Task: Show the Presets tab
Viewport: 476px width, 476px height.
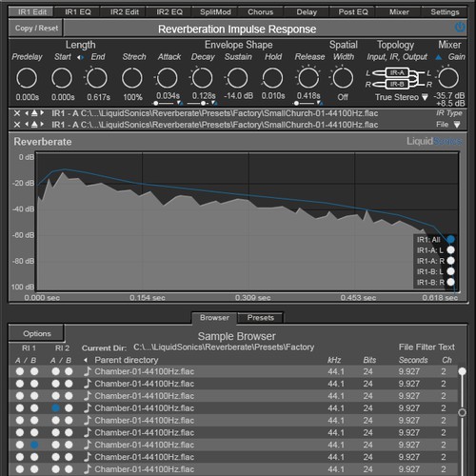Action: coord(261,318)
